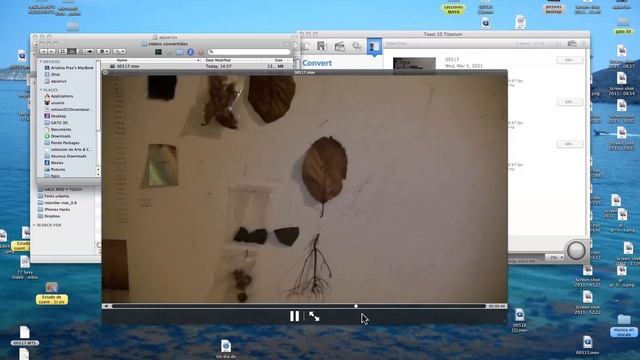Click the Finder toolbar search field
The image size is (640, 360).
[x=249, y=52]
